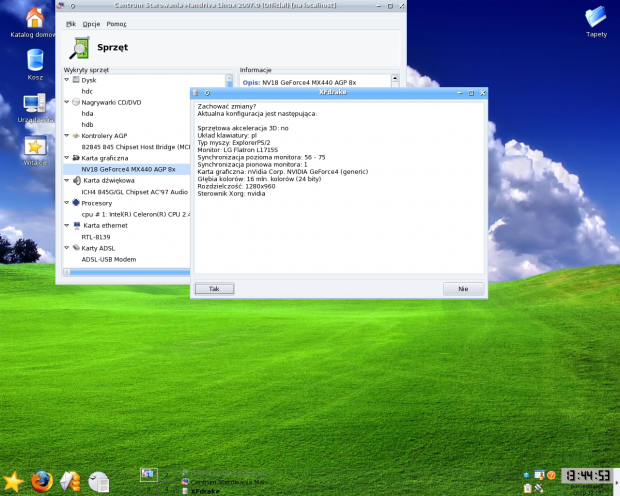Expand the hidden panel arrow beside clock
The width and height of the screenshot is (620, 496).
(x=617, y=482)
